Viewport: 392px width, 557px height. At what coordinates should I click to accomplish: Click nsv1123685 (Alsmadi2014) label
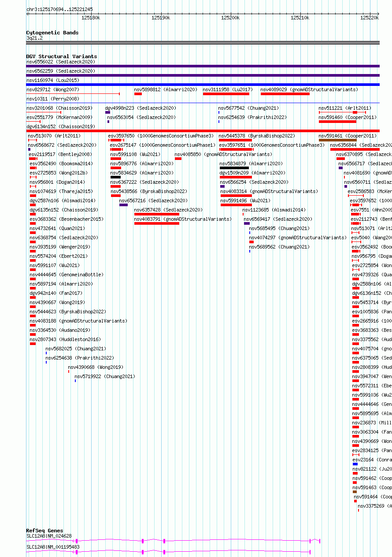click(x=274, y=210)
